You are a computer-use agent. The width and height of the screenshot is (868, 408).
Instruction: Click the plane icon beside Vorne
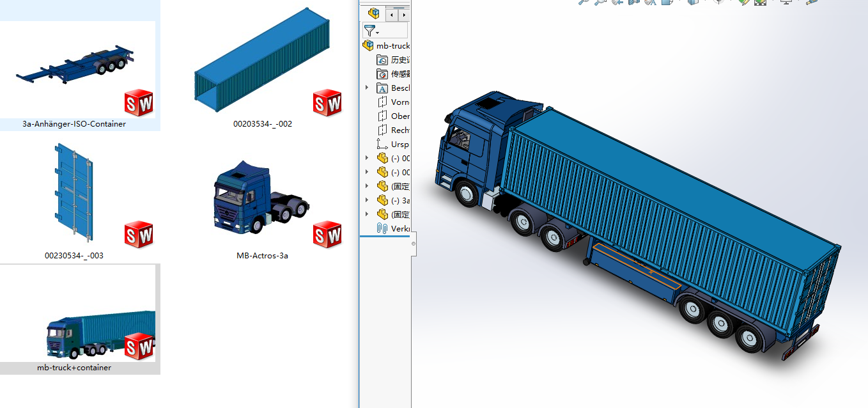click(x=382, y=102)
